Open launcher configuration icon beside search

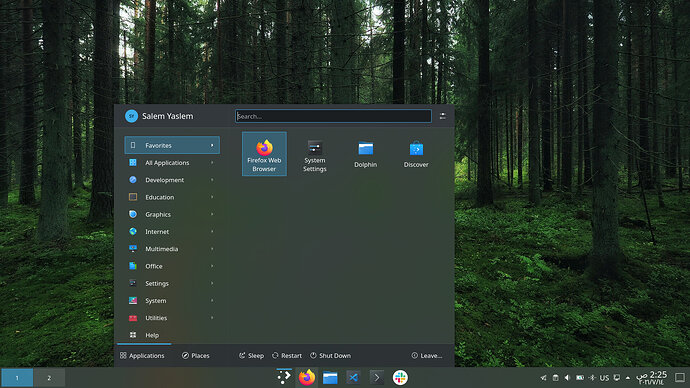click(443, 116)
